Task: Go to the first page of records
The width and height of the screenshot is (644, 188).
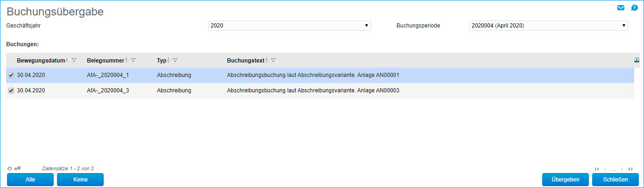Action: (x=597, y=169)
